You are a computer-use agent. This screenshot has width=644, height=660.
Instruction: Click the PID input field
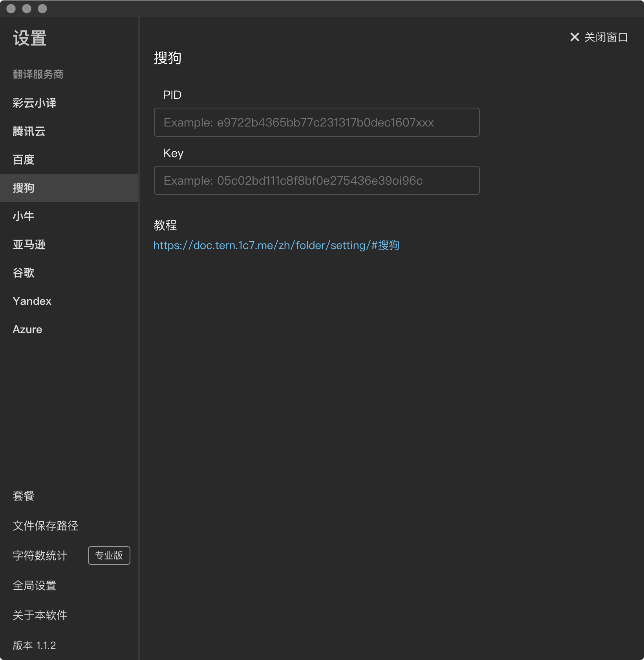[x=317, y=122]
